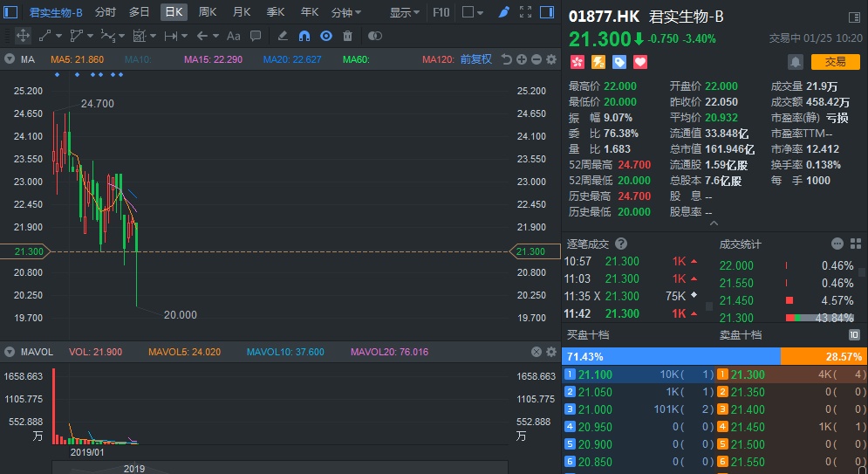Select the wave pattern drawing tool

click(x=107, y=36)
